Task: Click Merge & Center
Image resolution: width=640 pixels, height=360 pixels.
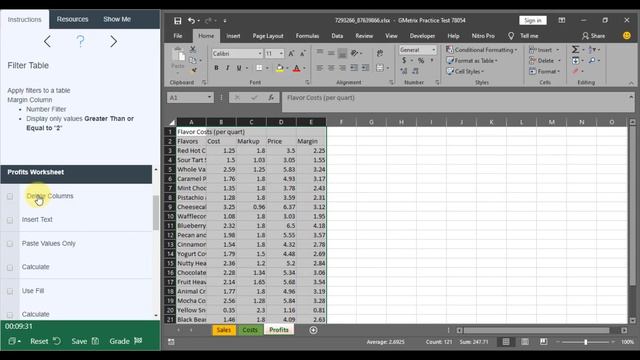Action: click(380, 68)
